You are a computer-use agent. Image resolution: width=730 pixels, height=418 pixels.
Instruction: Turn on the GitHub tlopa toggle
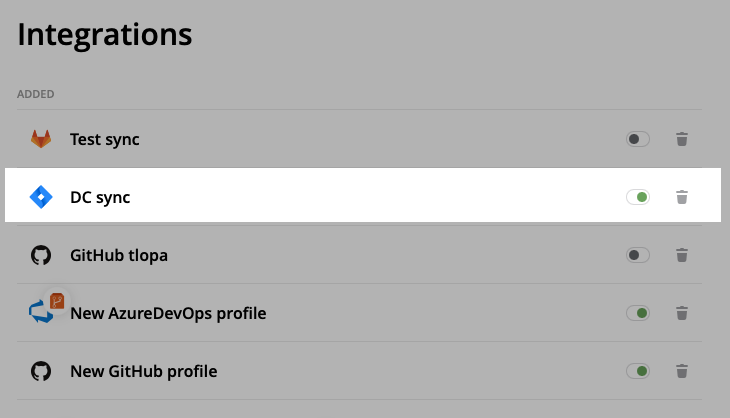point(638,255)
